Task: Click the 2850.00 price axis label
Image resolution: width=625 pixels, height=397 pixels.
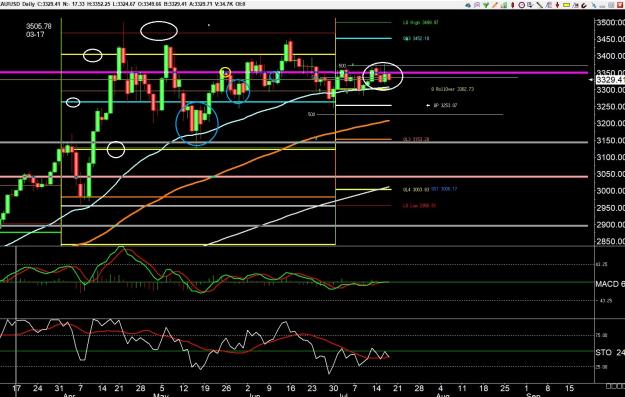Action: coord(610,242)
